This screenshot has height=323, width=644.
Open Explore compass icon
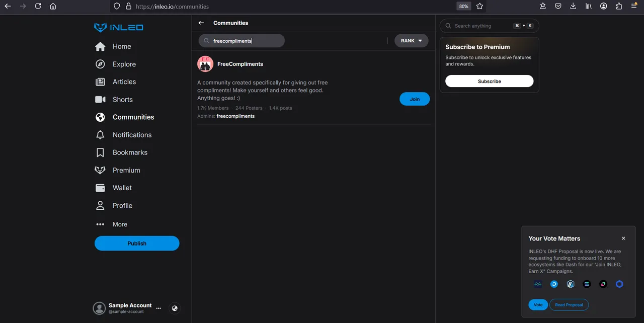(x=100, y=64)
